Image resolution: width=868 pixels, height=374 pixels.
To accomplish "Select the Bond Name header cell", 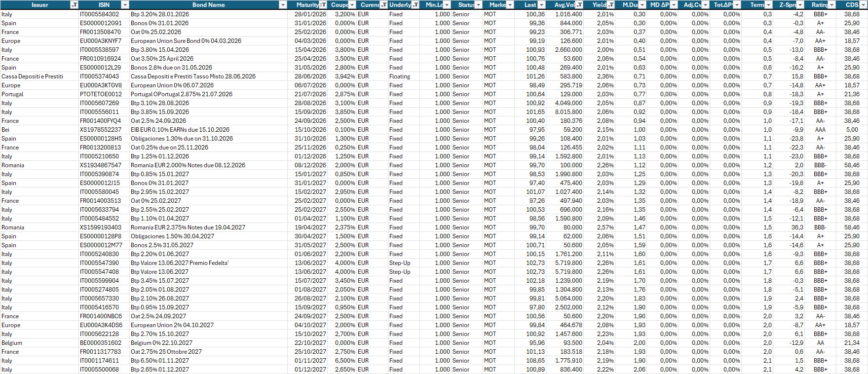I will [x=208, y=5].
